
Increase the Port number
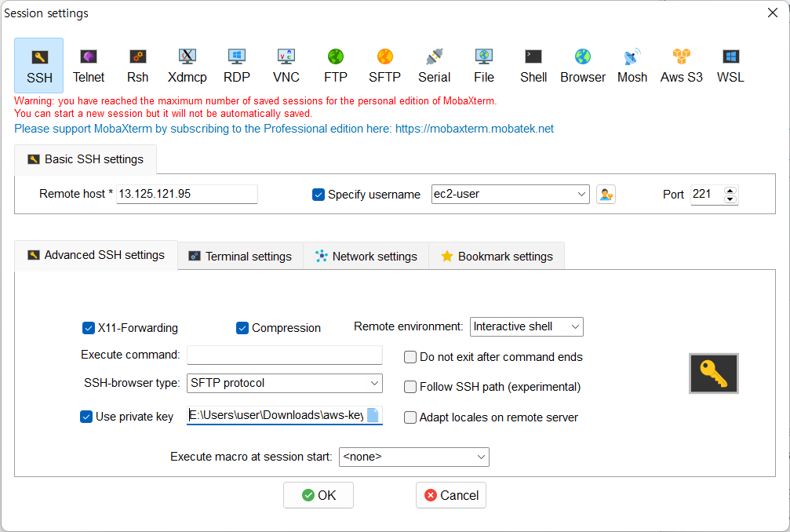coord(730,190)
